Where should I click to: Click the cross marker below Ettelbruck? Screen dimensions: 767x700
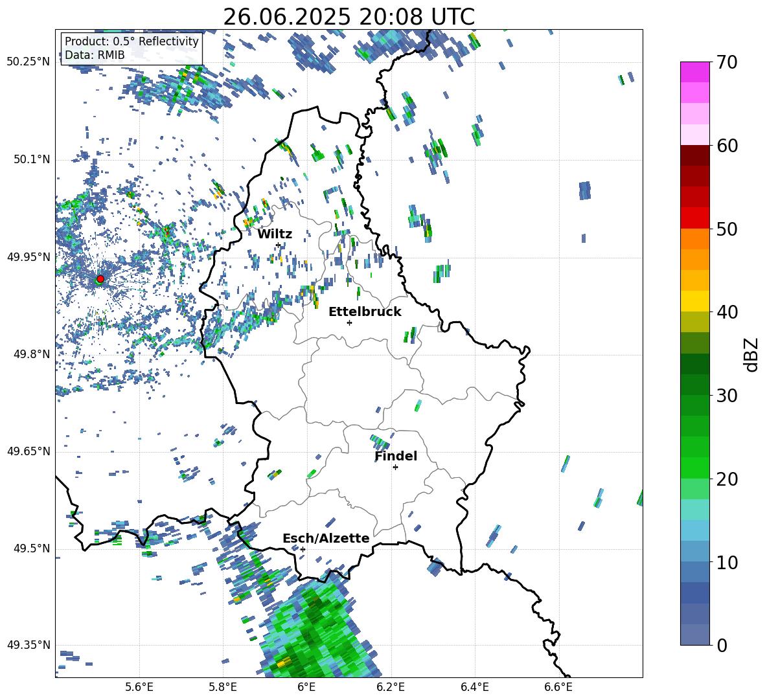[349, 322]
